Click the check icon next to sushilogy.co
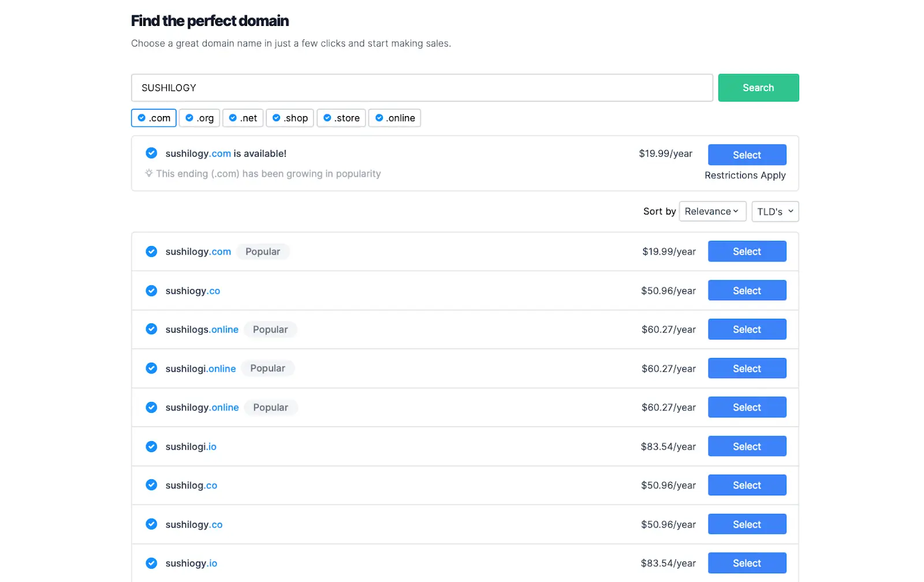The width and height of the screenshot is (924, 582). tap(151, 524)
